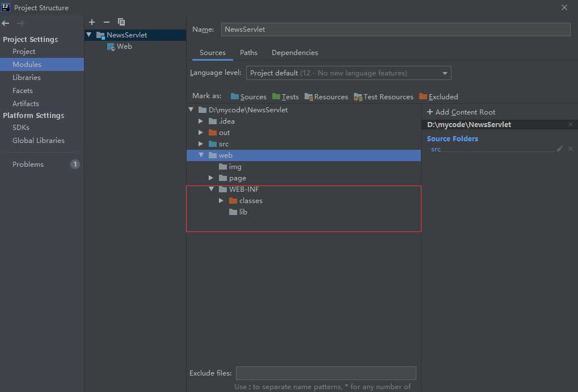Mark folder as Tests

pyautogui.click(x=285, y=96)
